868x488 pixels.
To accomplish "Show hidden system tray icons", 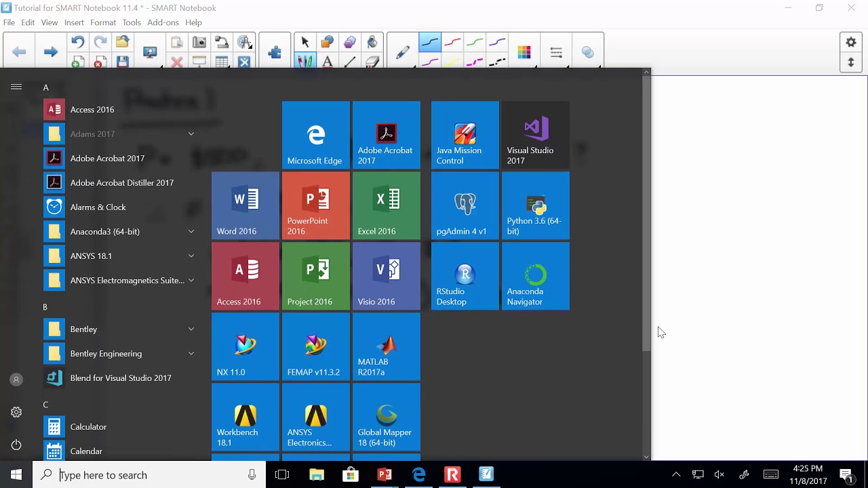I will 676,474.
